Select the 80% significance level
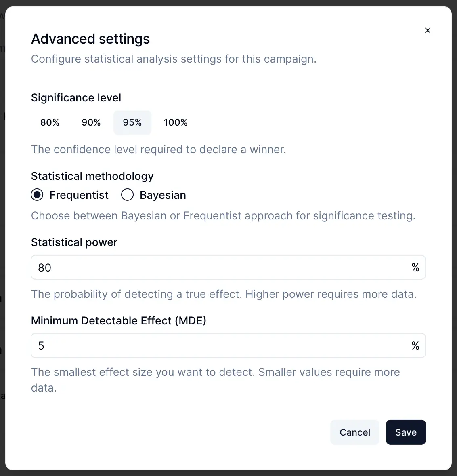This screenshot has width=457, height=476. [x=50, y=122]
